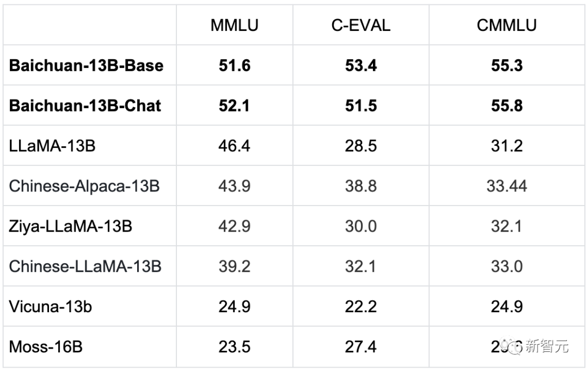The height and width of the screenshot is (372, 588).
Task: Click LLaMA-13B C-EVAL score 28.5
Action: pos(360,145)
